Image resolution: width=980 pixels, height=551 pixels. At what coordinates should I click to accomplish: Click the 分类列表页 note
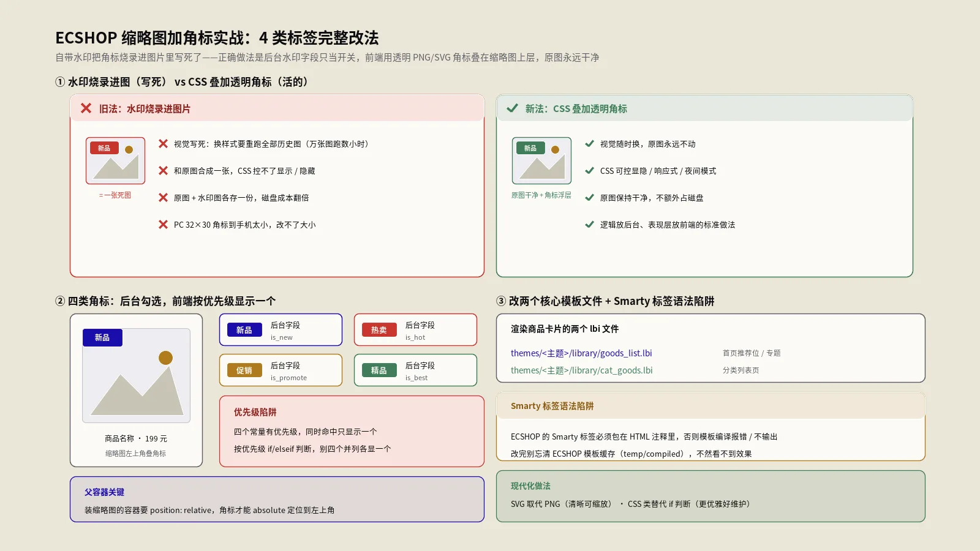(x=741, y=370)
